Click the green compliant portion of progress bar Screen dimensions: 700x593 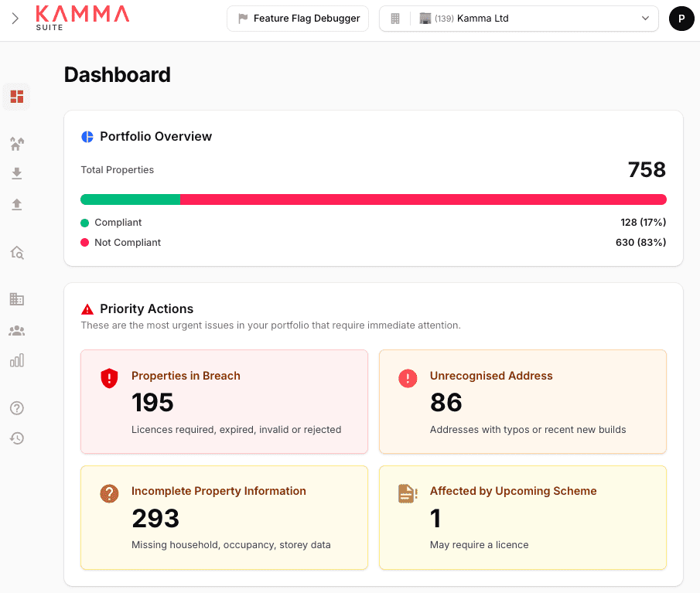coord(130,199)
